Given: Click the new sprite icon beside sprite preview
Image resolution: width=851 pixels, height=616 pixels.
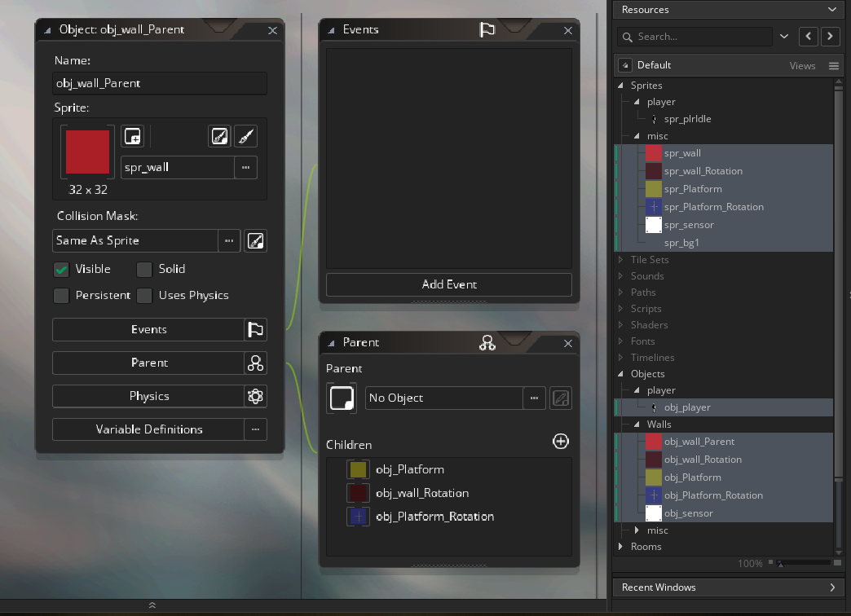Looking at the screenshot, I should pyautogui.click(x=132, y=136).
